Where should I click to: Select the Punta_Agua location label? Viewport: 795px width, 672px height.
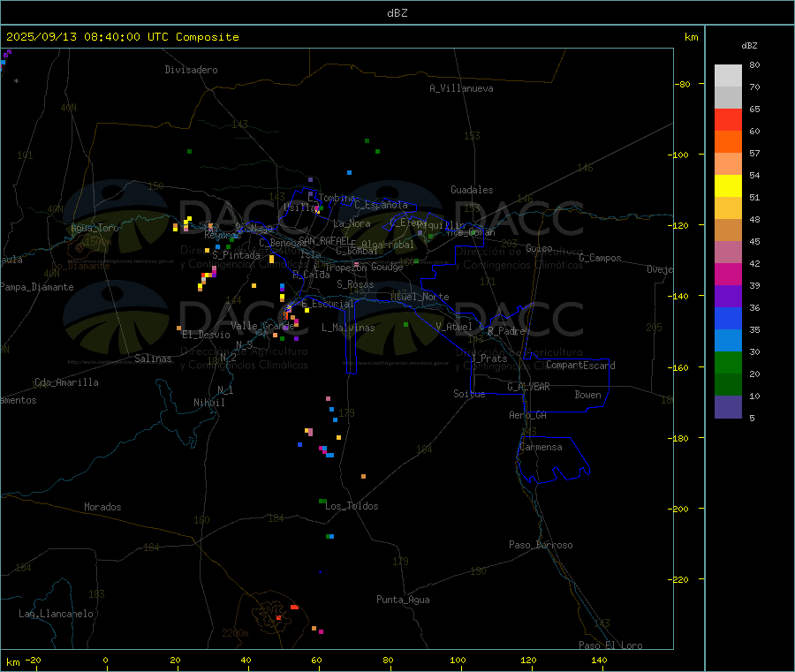click(x=403, y=600)
